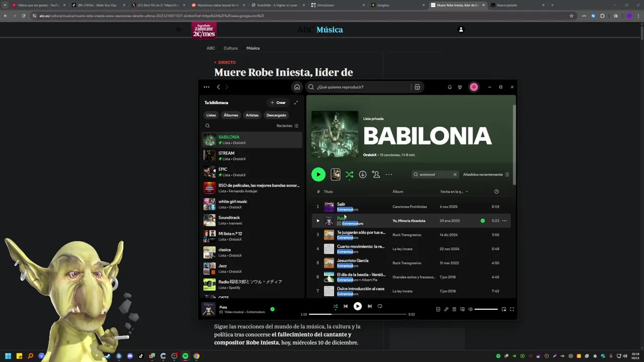
Task: Skip to next track in player bar
Action: tap(369, 306)
